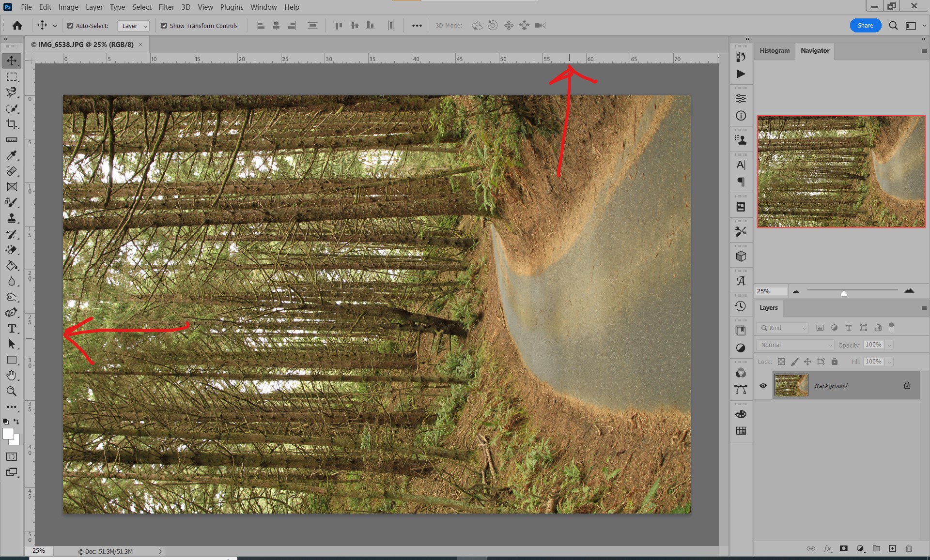Select the Eyedropper tool
This screenshot has height=560, width=930.
tap(12, 155)
